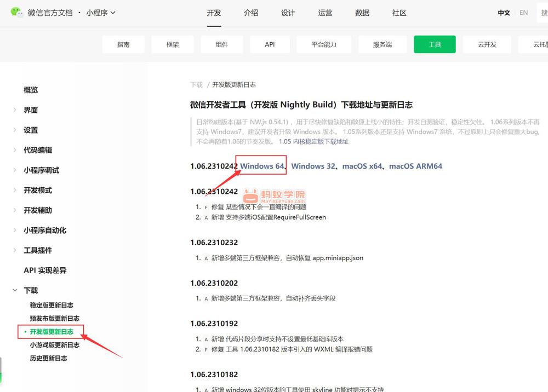Viewport: 548px width, 392px height.
Task: Open 代码编辑 sidebar item
Action: click(38, 150)
